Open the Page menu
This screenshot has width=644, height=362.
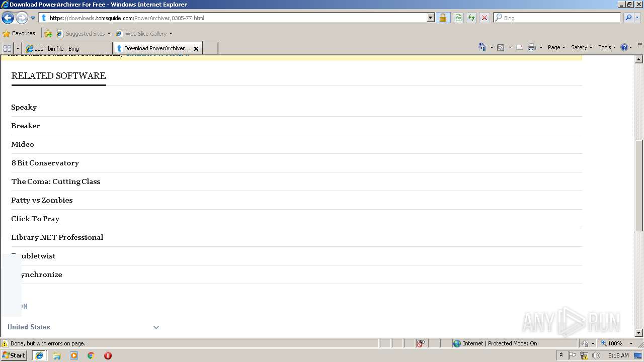556,47
